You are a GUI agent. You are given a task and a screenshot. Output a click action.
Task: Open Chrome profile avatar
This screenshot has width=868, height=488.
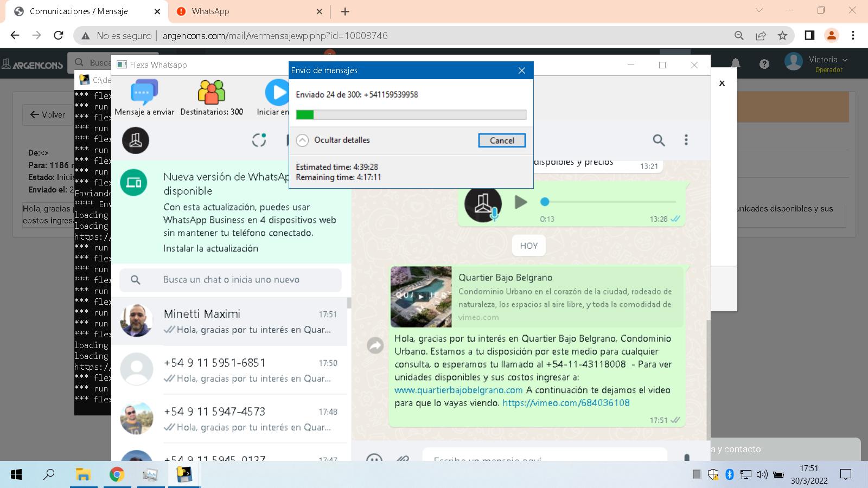[831, 35]
